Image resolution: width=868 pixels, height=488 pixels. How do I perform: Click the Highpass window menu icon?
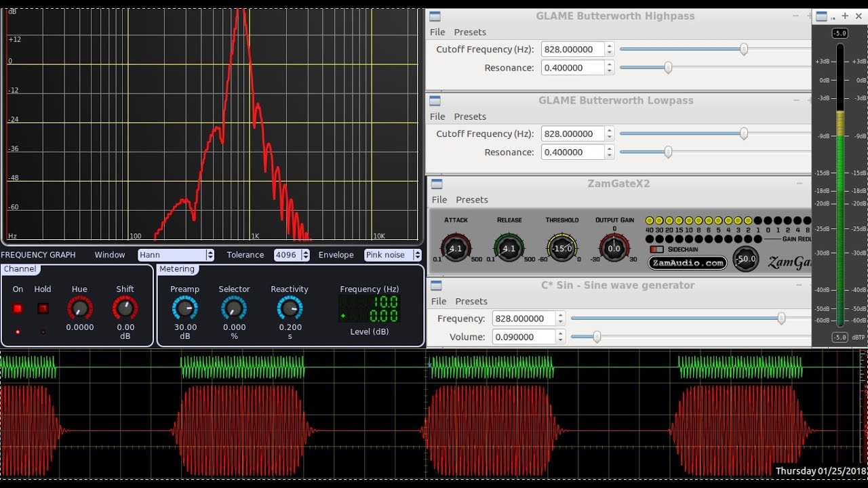435,16
